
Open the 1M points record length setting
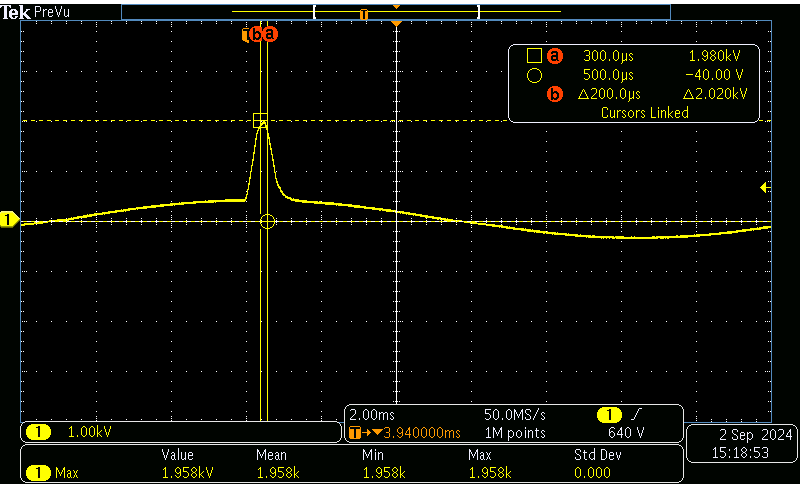click(x=514, y=433)
